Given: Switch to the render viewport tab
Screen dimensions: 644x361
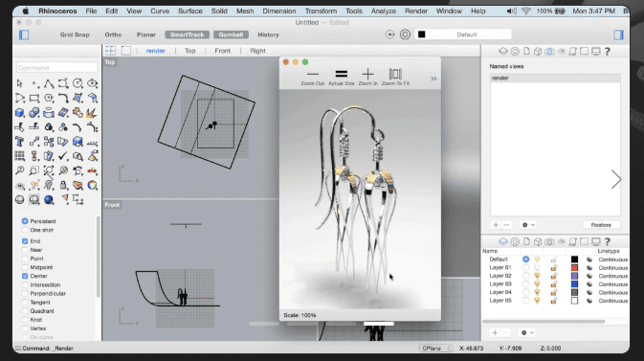Looking at the screenshot, I should (x=155, y=51).
